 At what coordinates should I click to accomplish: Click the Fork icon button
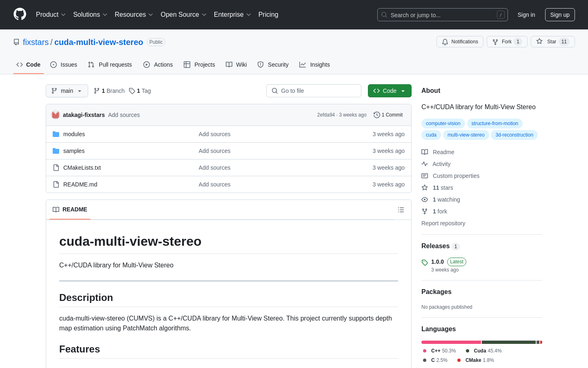click(495, 42)
